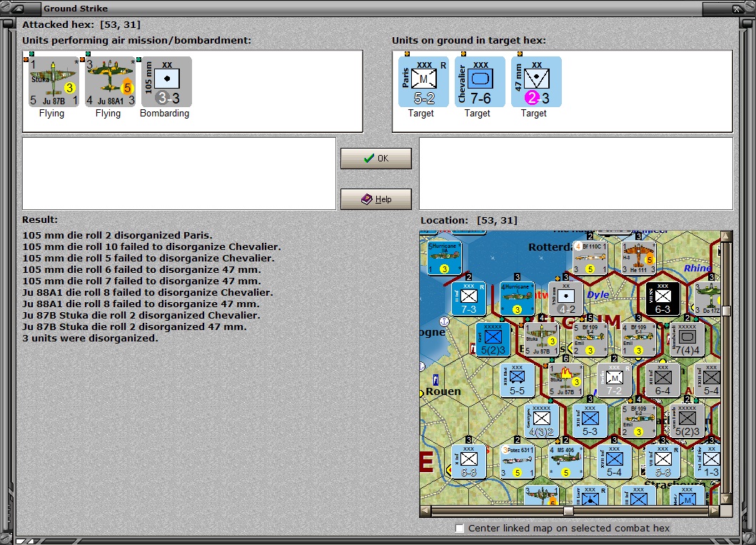This screenshot has width=756, height=545.
Task: Click the Hurricane IIA counter near Rotterdam
Action: point(444,258)
